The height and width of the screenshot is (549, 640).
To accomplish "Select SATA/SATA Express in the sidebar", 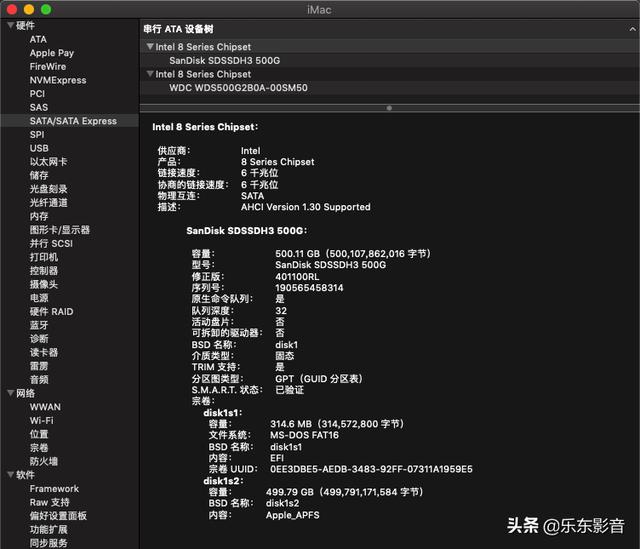I will [73, 121].
